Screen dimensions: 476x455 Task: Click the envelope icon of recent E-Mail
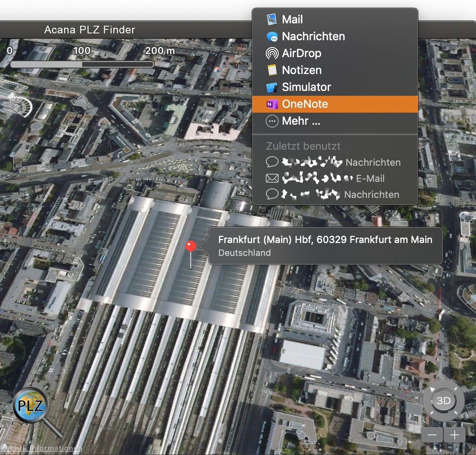[272, 178]
